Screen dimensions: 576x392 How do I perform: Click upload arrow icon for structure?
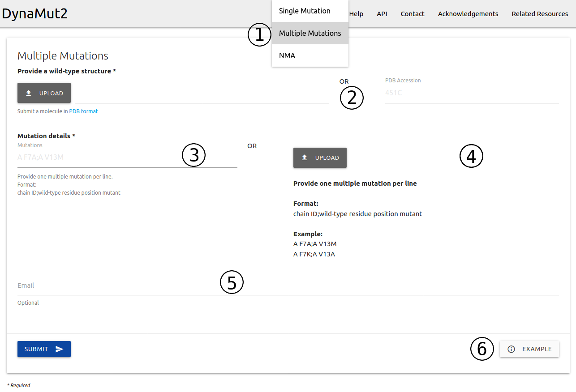pyautogui.click(x=29, y=93)
